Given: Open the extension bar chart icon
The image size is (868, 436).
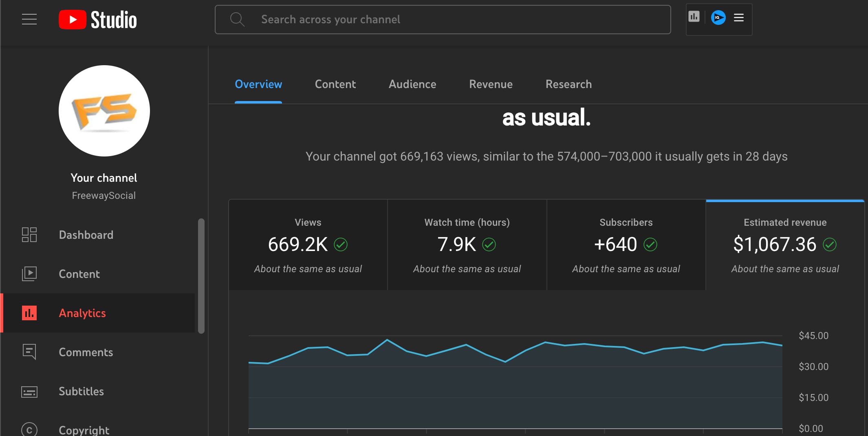Looking at the screenshot, I should [x=694, y=17].
